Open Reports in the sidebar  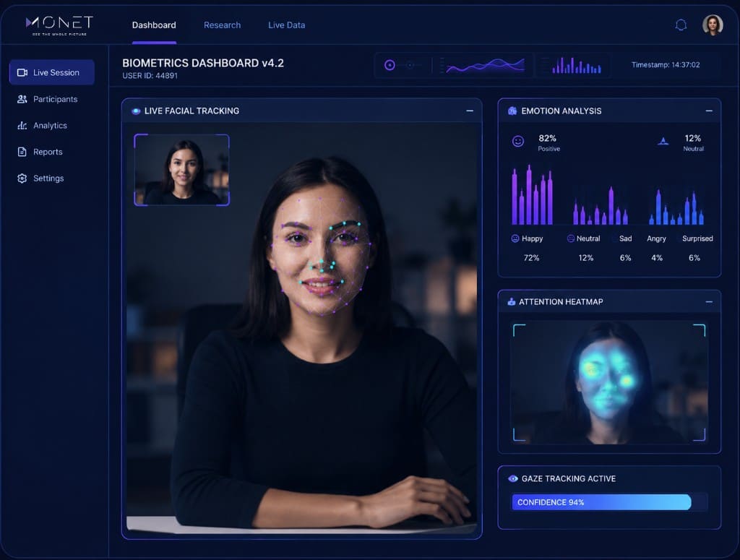tap(52, 152)
